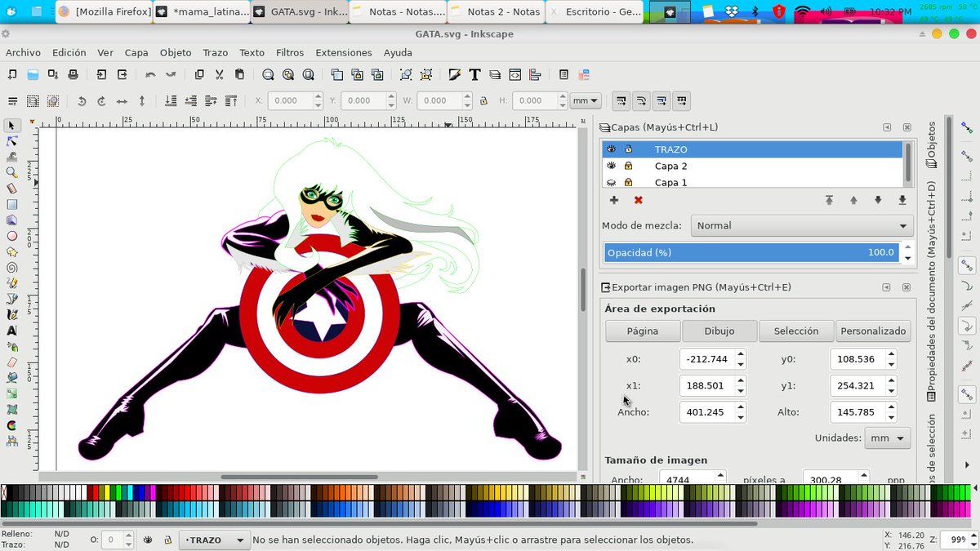Screen dimensions: 980x551
Task: Click the Zoom to fit selection icon
Action: (268, 74)
